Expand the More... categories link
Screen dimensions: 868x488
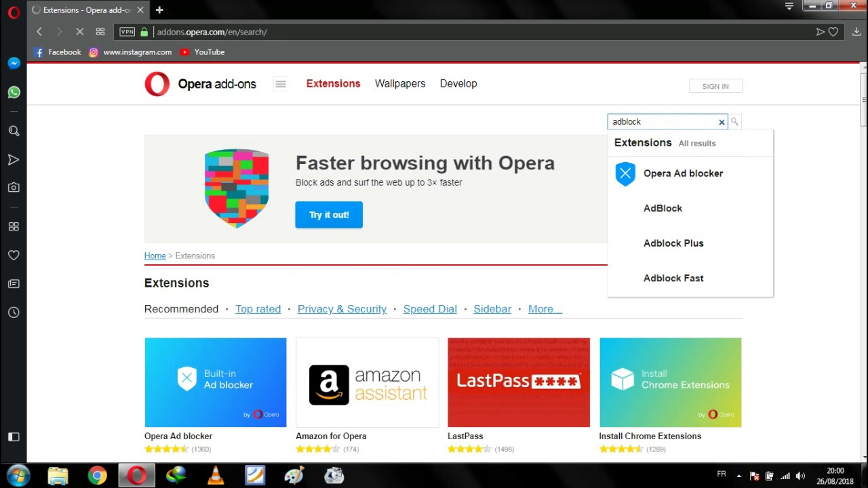(x=545, y=309)
